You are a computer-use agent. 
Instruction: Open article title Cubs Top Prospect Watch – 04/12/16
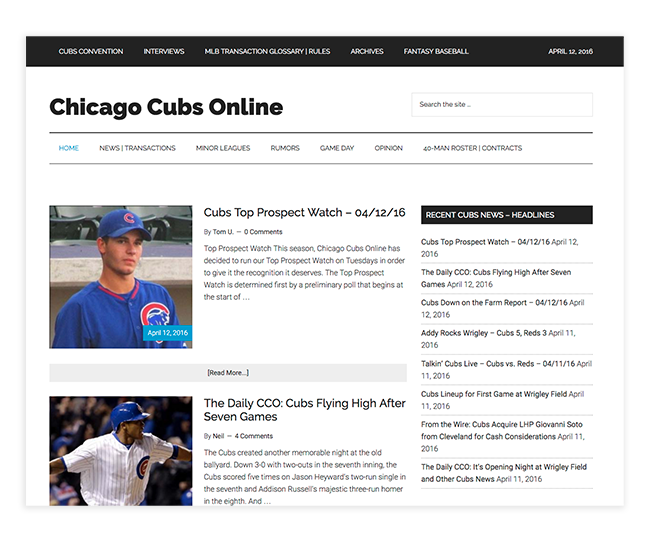[304, 212]
